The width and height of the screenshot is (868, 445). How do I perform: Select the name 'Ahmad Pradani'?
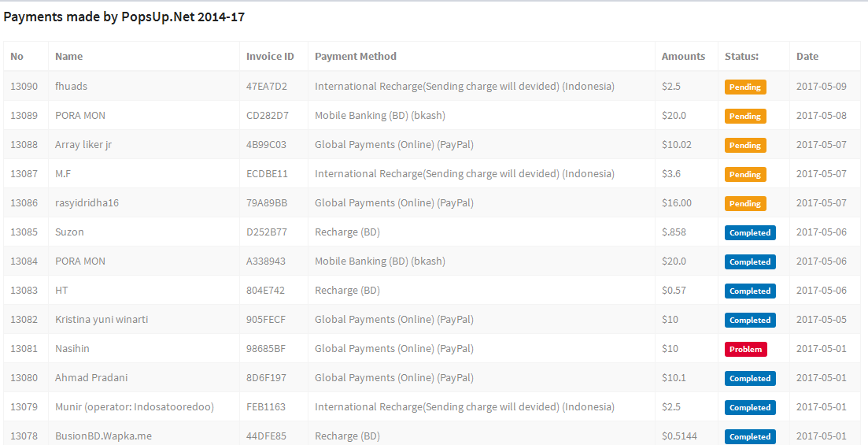pyautogui.click(x=90, y=377)
